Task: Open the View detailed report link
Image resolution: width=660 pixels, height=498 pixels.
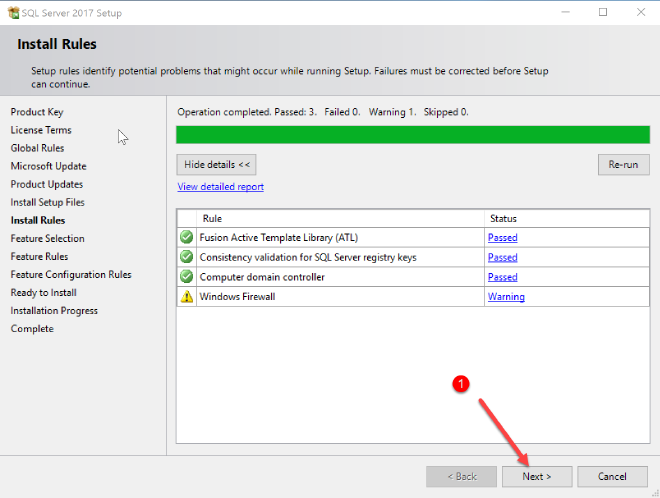Action: 220,187
